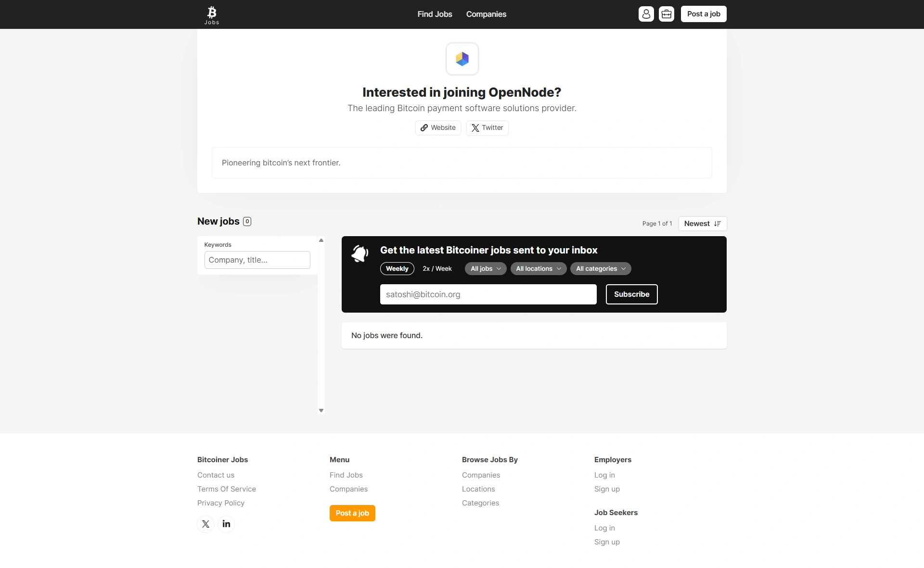Expand the All locations dropdown

tap(539, 269)
